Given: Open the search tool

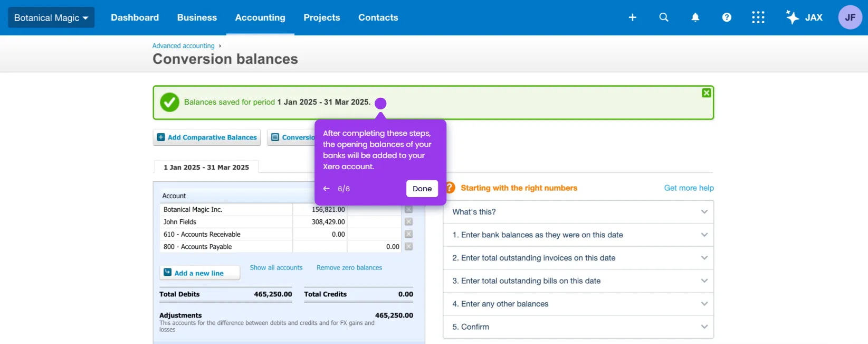Looking at the screenshot, I should [x=664, y=17].
